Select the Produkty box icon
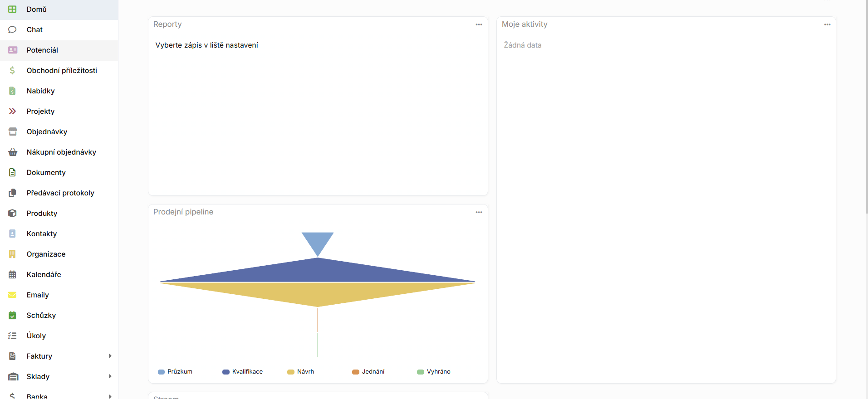 (12, 213)
